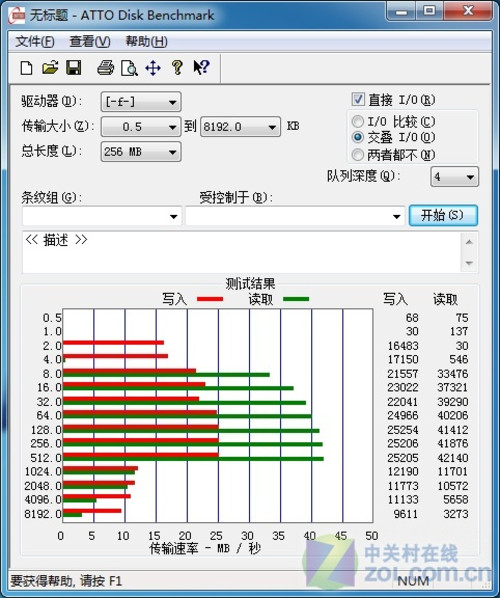Open print preview magnifier icon
Image resolution: width=500 pixels, height=598 pixels.
tap(129, 68)
